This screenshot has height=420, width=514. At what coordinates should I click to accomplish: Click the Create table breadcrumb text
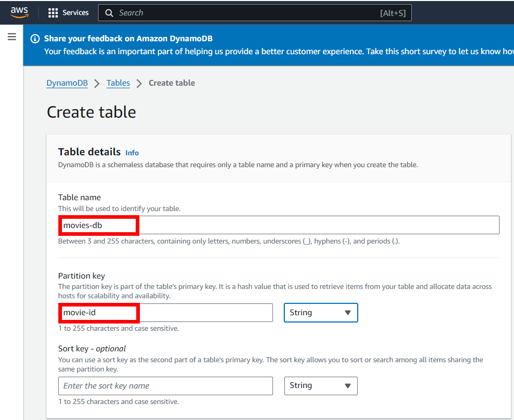tap(172, 83)
